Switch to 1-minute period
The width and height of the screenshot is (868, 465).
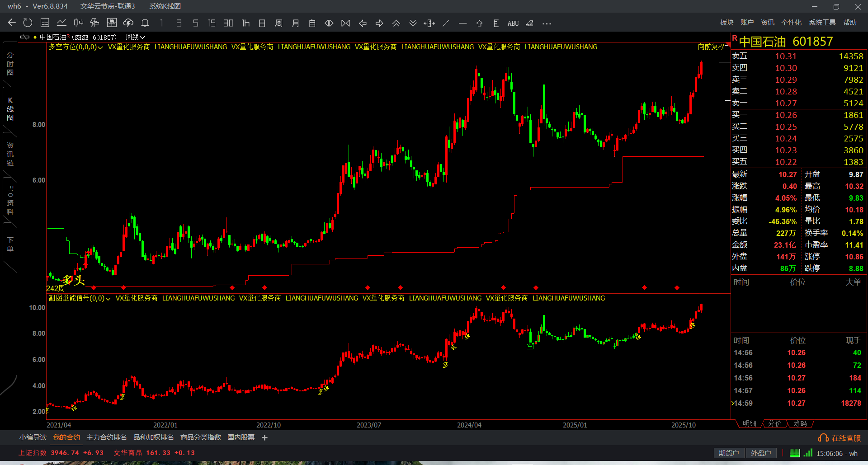[162, 23]
